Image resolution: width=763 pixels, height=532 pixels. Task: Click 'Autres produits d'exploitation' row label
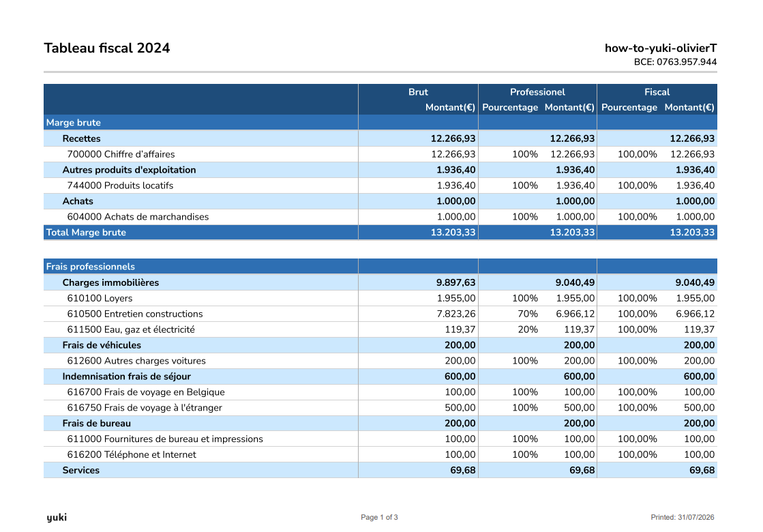[129, 170]
